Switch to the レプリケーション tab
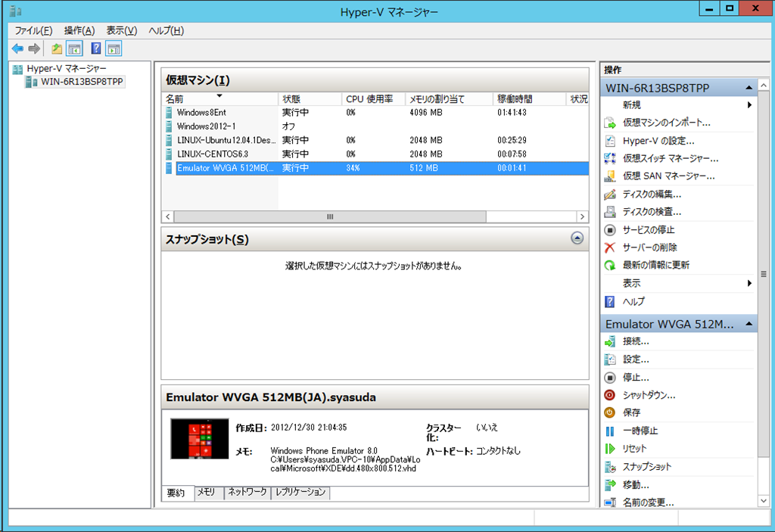Screen dimensions: 775x532 [300, 492]
